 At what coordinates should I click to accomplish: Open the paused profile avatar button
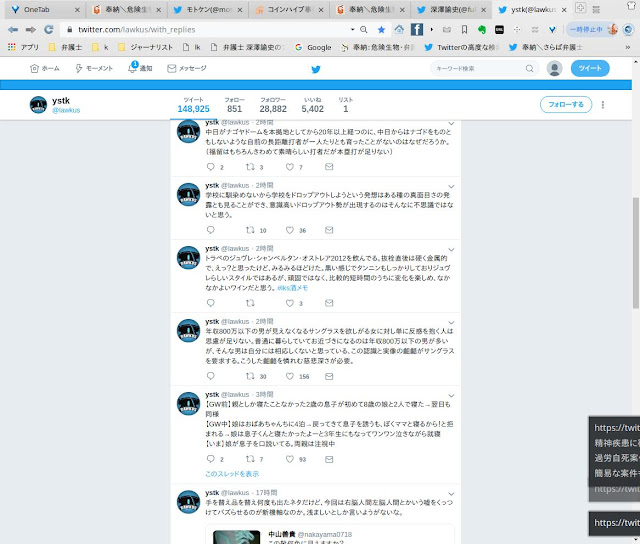coord(593,29)
